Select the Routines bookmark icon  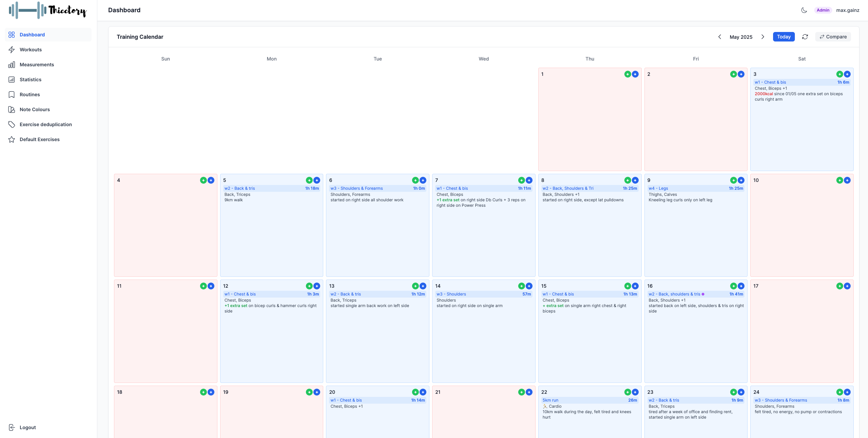pyautogui.click(x=12, y=95)
